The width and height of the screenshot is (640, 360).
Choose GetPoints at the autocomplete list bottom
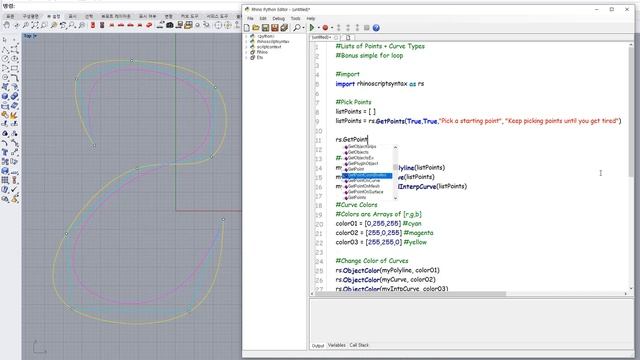click(357, 198)
